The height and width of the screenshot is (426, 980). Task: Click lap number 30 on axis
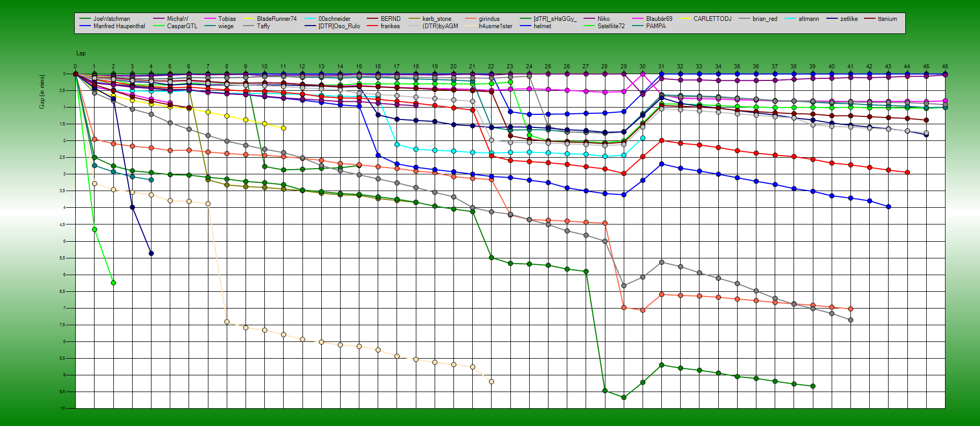[643, 66]
